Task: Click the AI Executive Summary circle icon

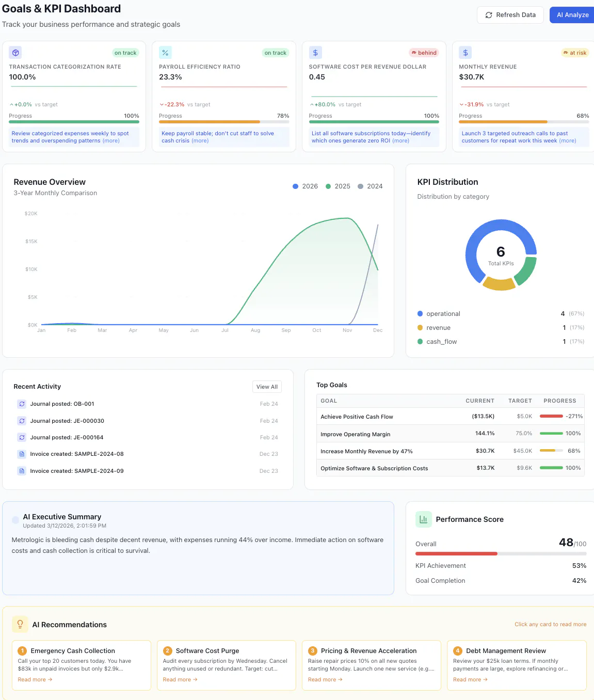Action: (x=15, y=521)
